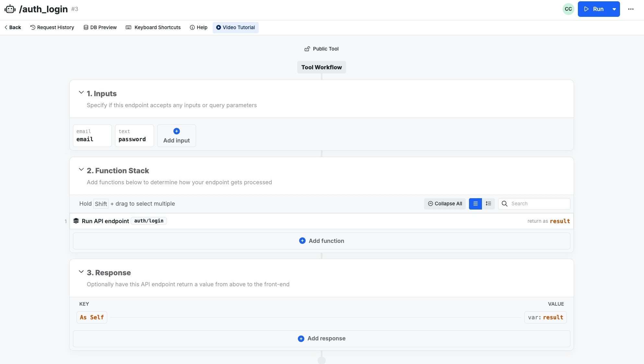
Task: Click the stack icon next to Run API endpoint
Action: click(76, 221)
